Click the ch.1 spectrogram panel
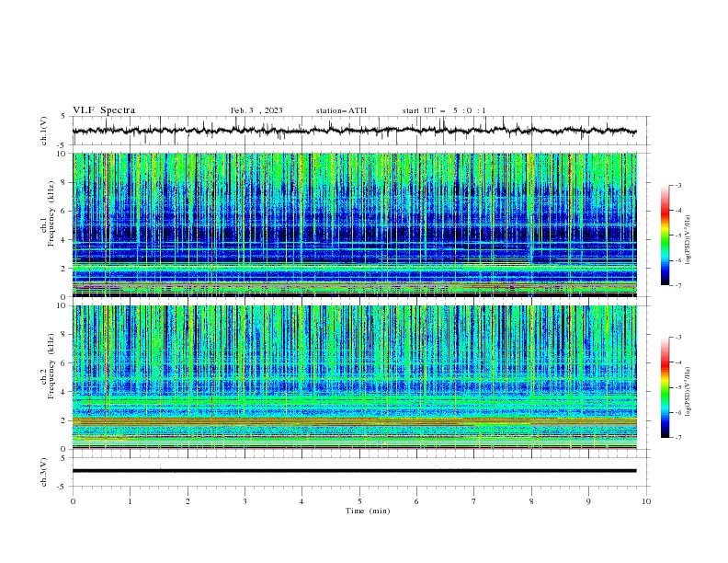728x563 pixels. point(354,224)
